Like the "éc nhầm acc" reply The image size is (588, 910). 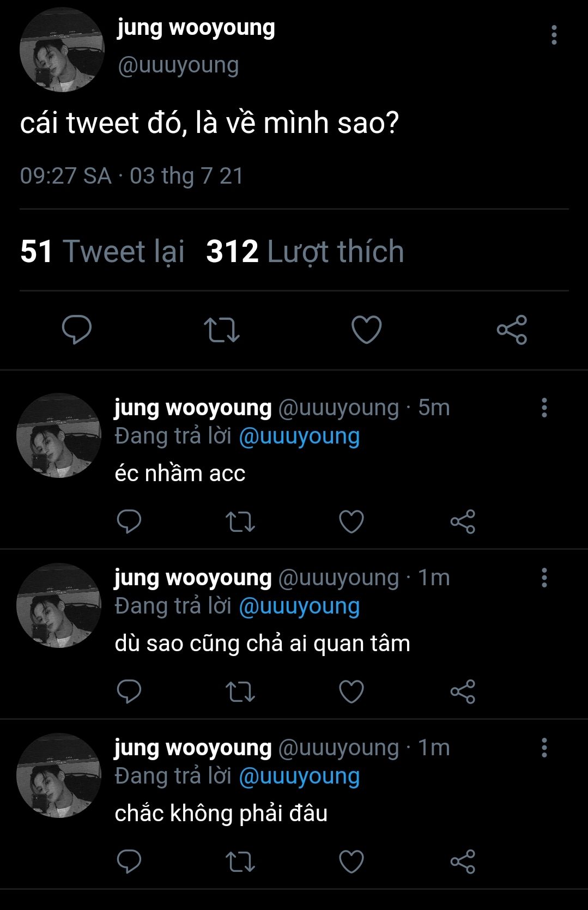pyautogui.click(x=351, y=521)
